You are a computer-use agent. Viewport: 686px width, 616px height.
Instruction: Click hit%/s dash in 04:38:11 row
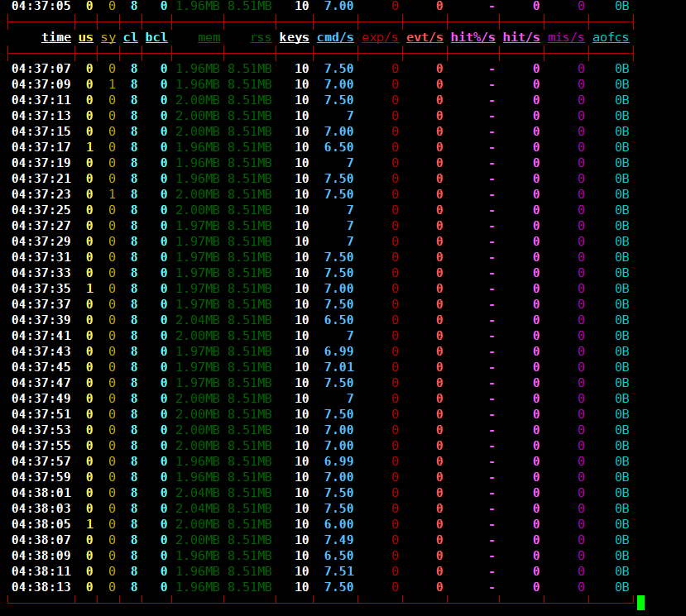pyautogui.click(x=492, y=571)
